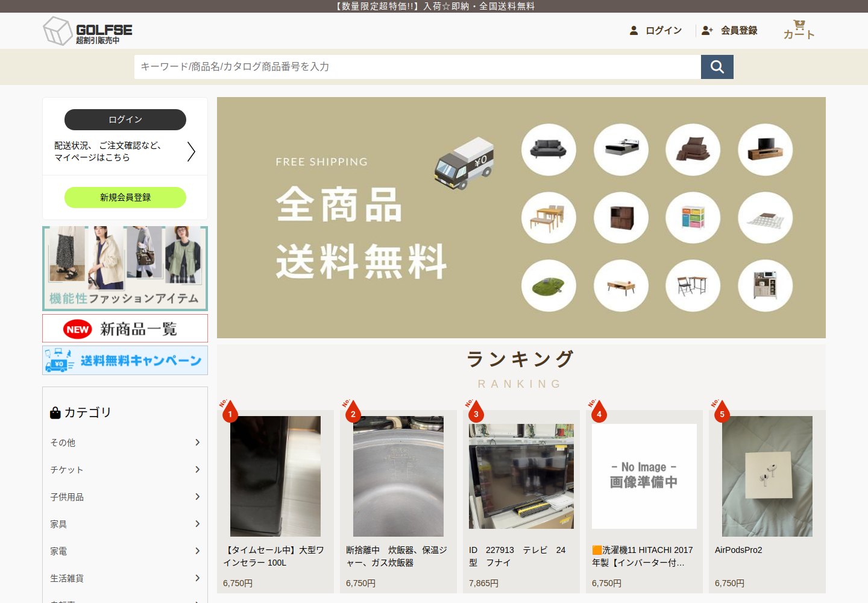Focus the keyword search input field
Viewport: 868px width, 603px height.
(x=418, y=67)
